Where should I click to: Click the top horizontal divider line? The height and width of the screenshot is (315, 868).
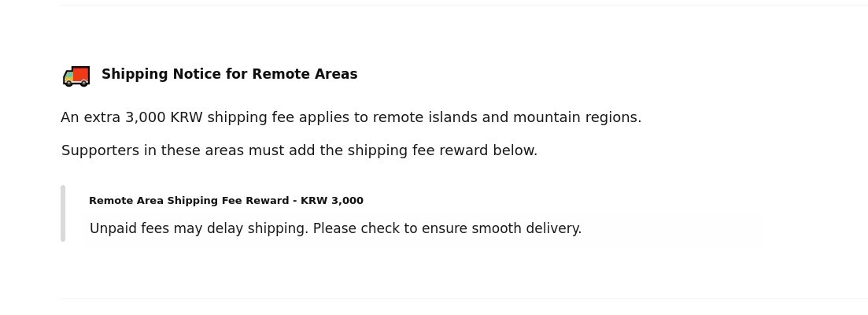464,6
